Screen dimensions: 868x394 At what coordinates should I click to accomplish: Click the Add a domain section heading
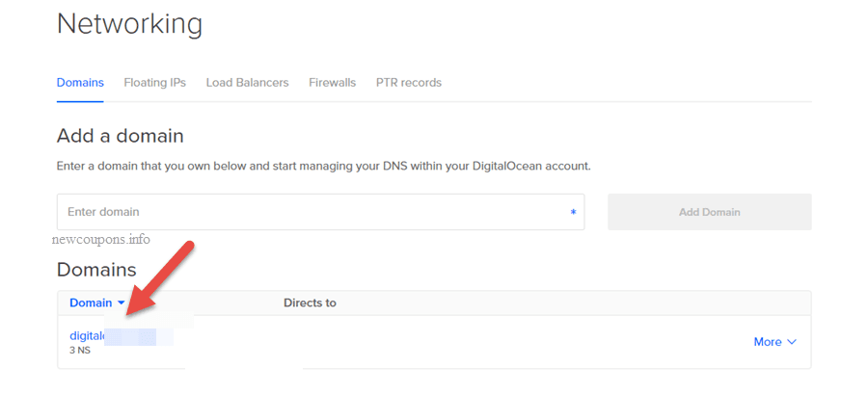click(x=120, y=136)
